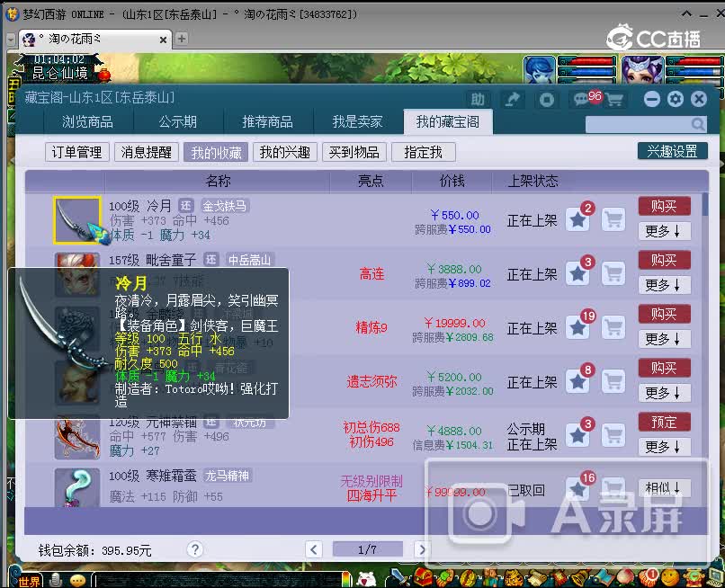Click cart icon in the 遗志须弥 row
Screen dimensions: 725x588
pos(613,381)
